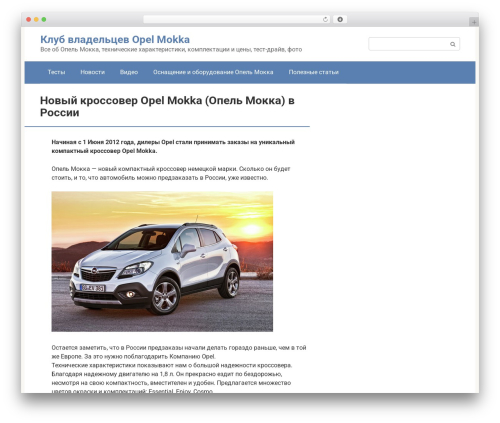Viewport: 500px width, 423px height.
Task: Open the Тесты menu item
Action: (x=56, y=72)
